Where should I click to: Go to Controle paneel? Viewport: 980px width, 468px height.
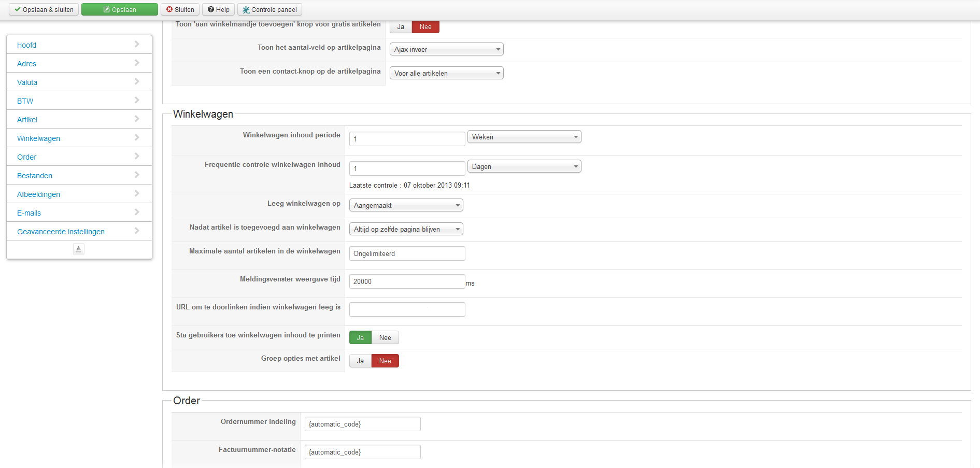269,9
